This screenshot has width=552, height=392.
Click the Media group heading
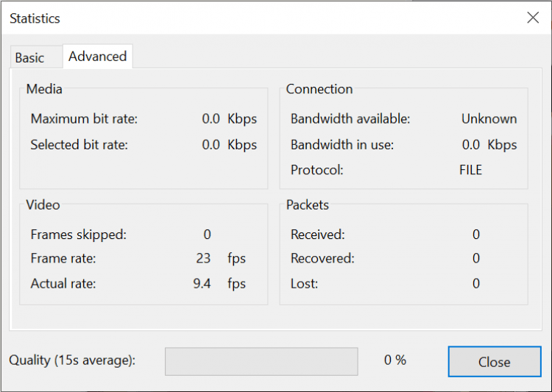44,89
